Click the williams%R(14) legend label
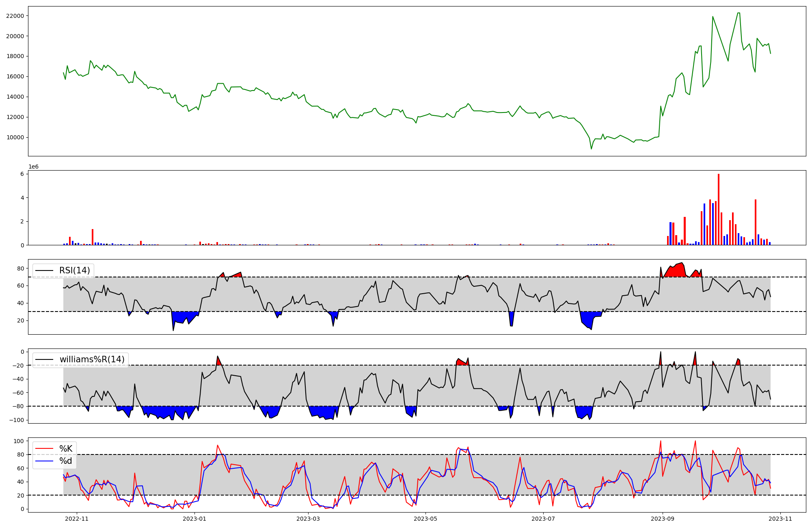The image size is (812, 528). (x=92, y=359)
